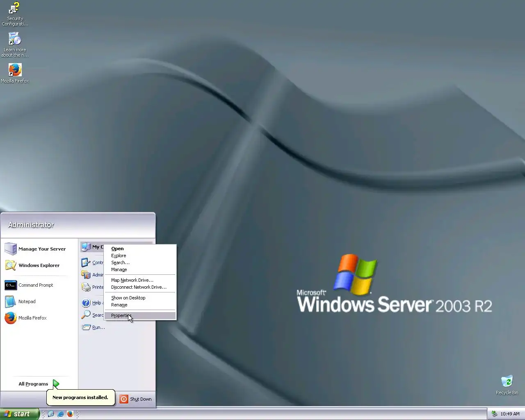Click the Start button on the taskbar

click(x=20, y=414)
